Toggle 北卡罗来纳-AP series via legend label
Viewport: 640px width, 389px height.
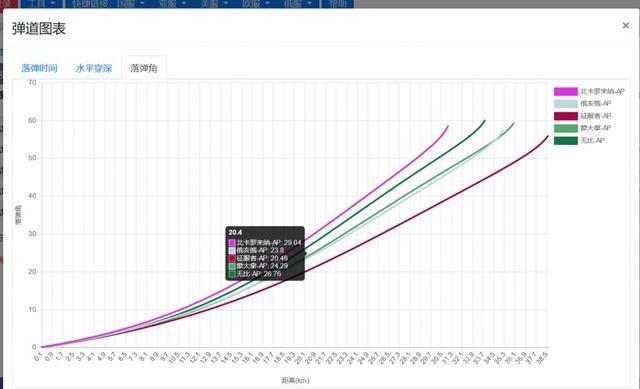(602, 91)
